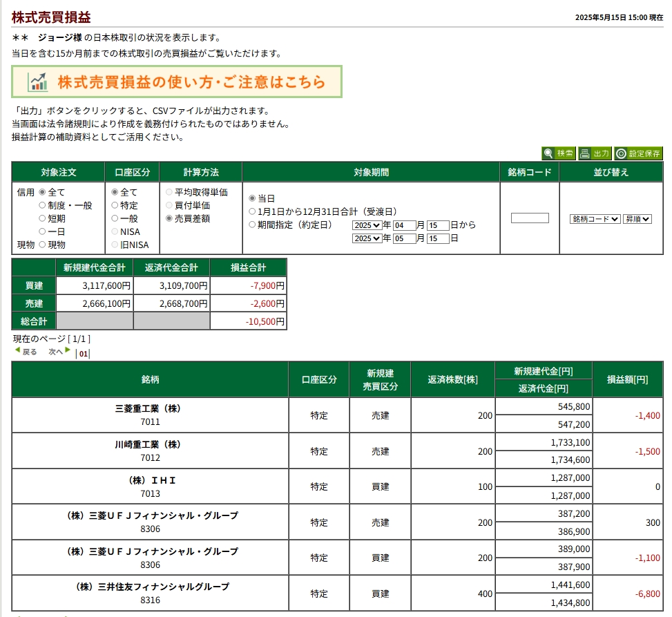Click the 返済代金 value 1,734,600
Screen dimensions: 672x617
coord(570,460)
